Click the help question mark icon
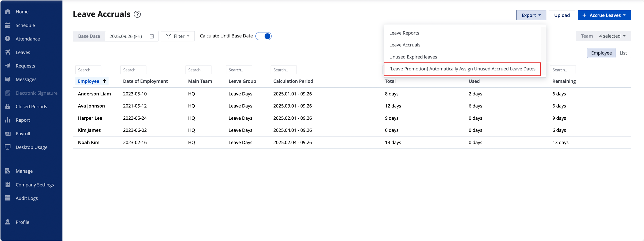644x241 pixels. click(137, 14)
